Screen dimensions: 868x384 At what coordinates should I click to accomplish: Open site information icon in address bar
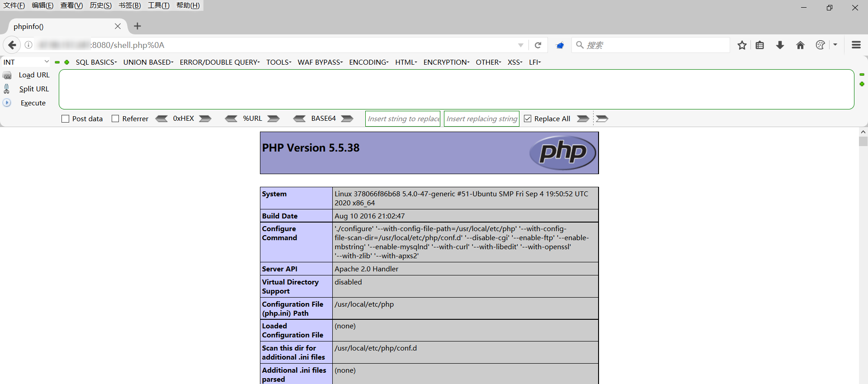click(x=28, y=45)
